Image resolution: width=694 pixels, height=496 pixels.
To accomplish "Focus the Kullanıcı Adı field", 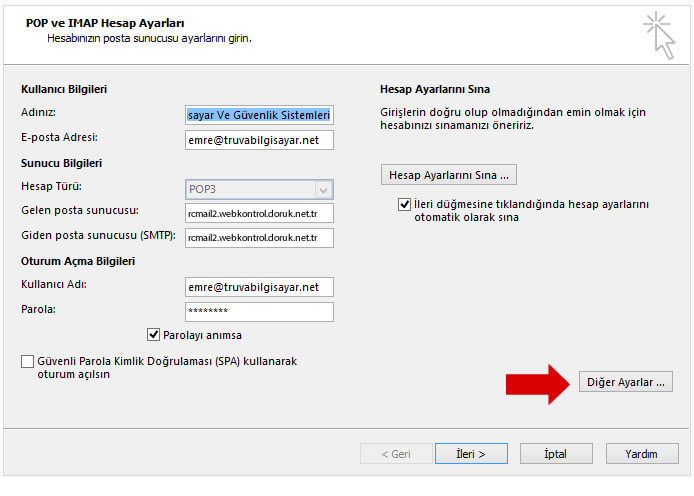I will pyautogui.click(x=259, y=287).
